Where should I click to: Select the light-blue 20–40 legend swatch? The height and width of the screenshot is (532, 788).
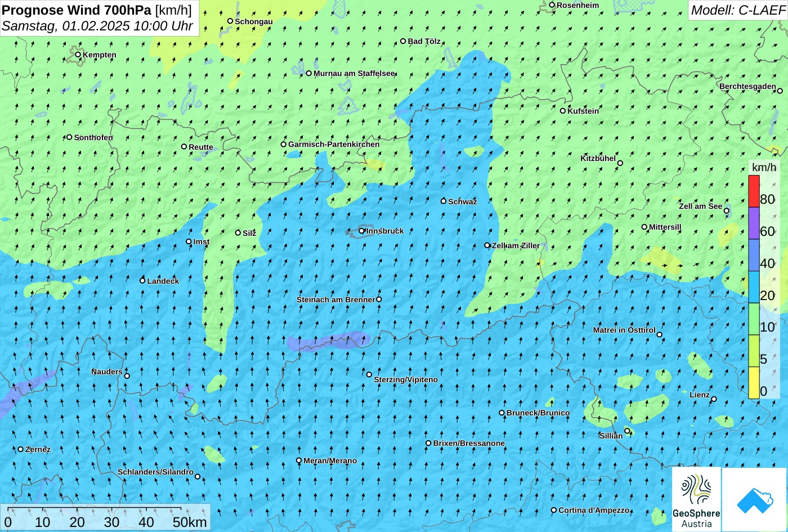[x=754, y=288]
